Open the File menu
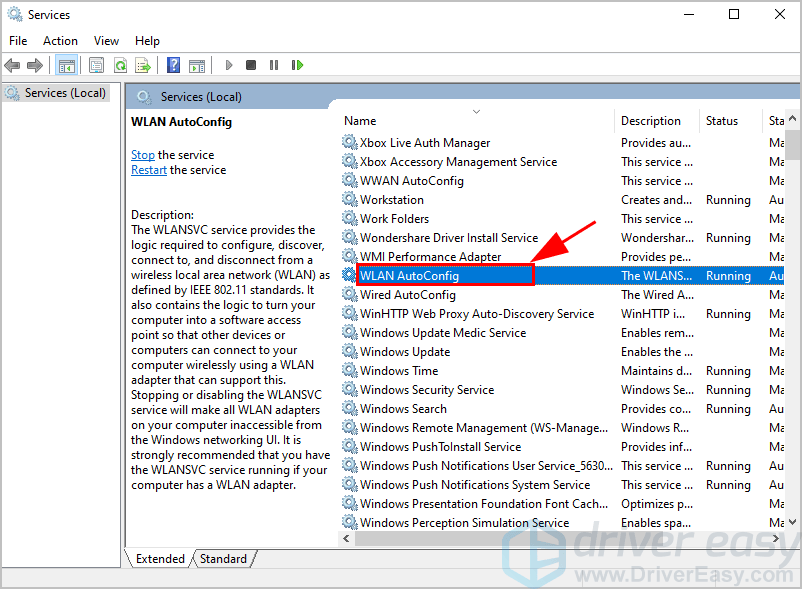 click(x=18, y=41)
